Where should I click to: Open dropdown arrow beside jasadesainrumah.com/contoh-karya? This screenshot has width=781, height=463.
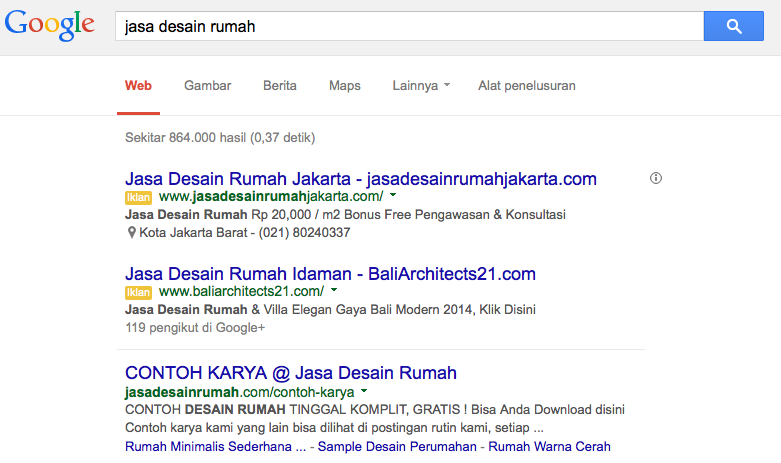364,391
